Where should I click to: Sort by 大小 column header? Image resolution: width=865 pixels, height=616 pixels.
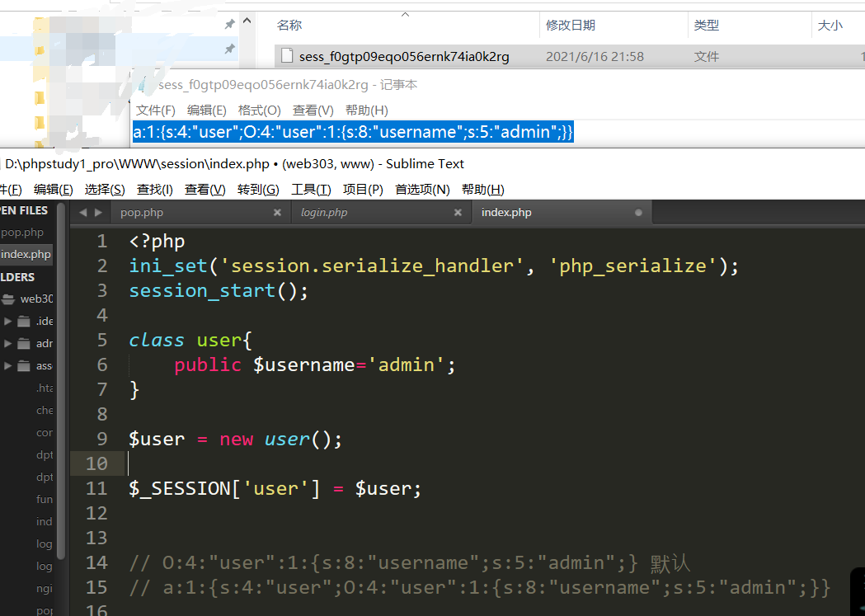coord(830,26)
